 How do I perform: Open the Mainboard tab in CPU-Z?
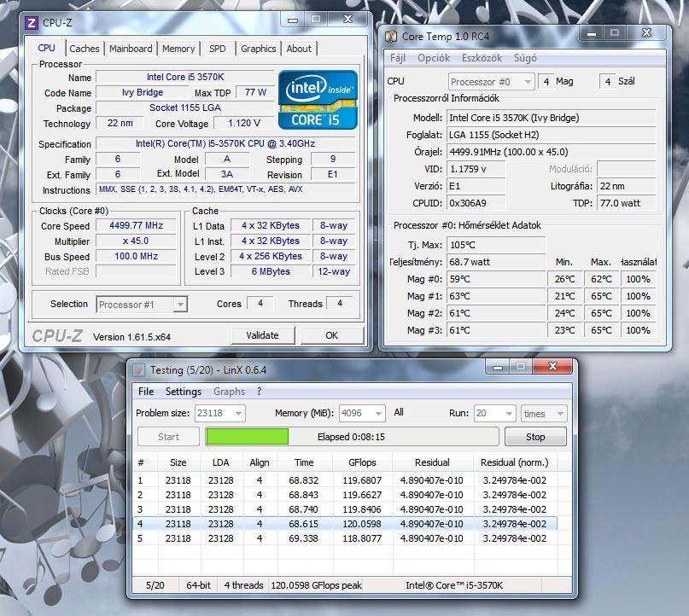pos(131,49)
